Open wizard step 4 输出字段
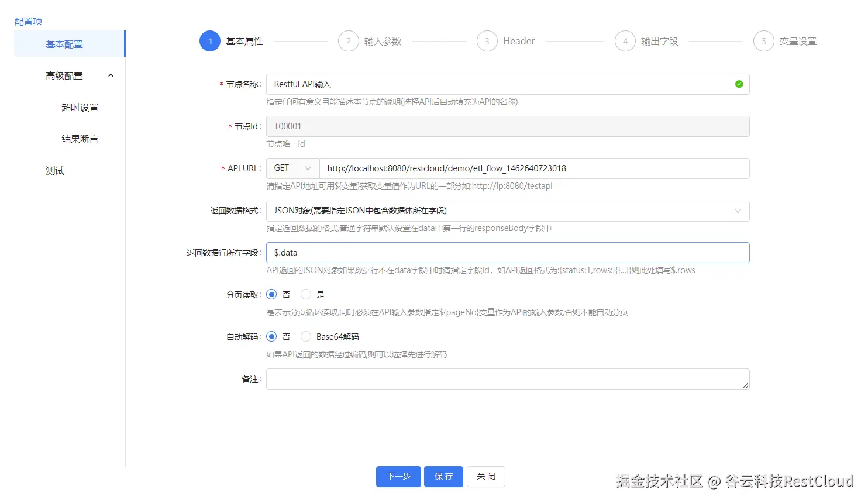The height and width of the screenshot is (503, 868). [625, 41]
